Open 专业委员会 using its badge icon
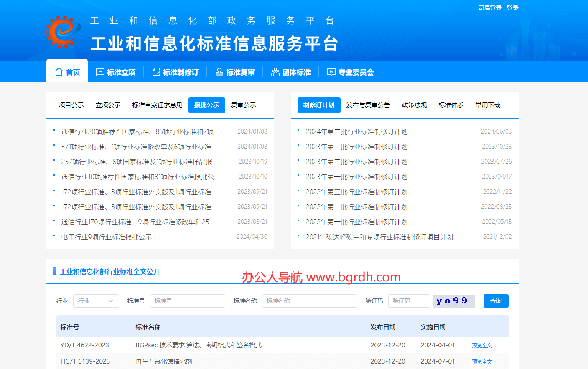 pos(331,71)
